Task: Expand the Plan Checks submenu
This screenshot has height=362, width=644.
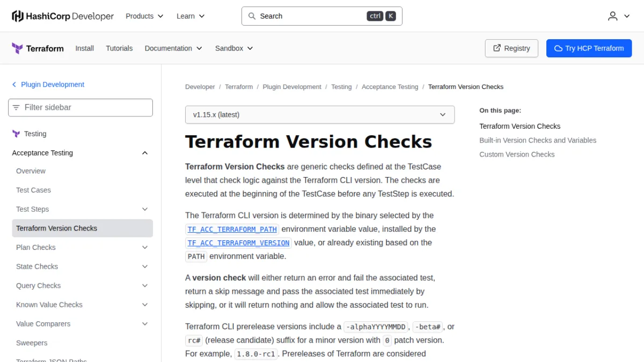Action: [x=145, y=247]
